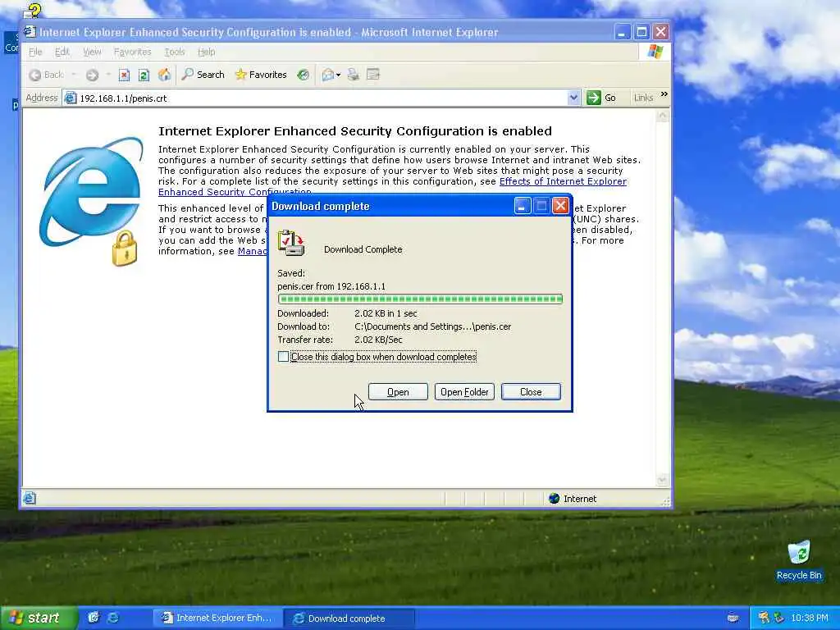
Task: Click the Close button in download dialog
Action: [x=531, y=392]
